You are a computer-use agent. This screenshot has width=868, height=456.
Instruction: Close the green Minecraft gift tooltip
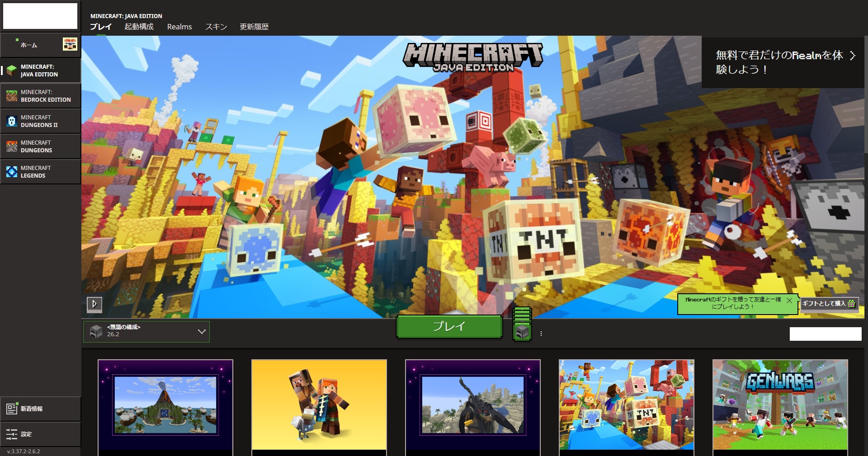[x=789, y=301]
